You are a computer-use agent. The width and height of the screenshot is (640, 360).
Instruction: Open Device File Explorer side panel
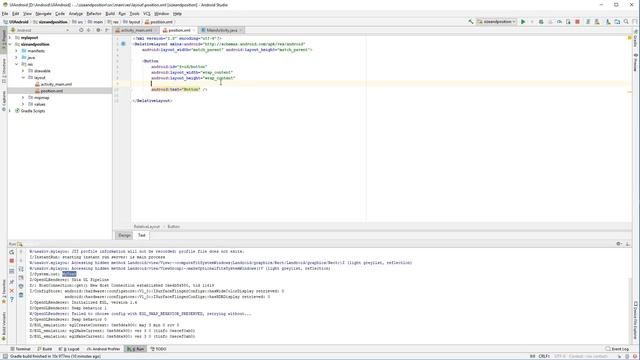636,320
